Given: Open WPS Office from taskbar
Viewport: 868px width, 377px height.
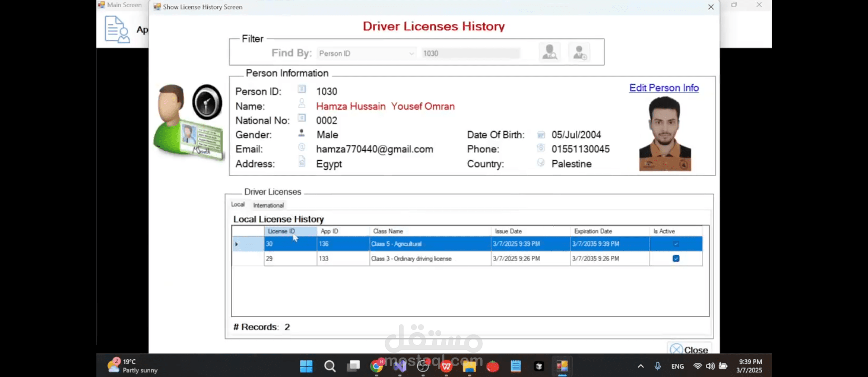Looking at the screenshot, I should [446, 366].
